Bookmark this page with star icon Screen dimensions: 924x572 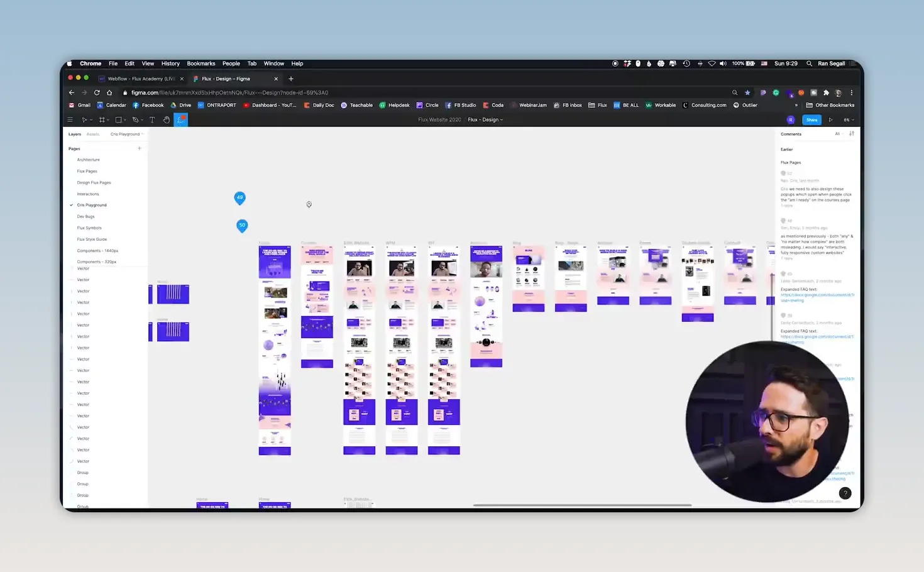[747, 92]
